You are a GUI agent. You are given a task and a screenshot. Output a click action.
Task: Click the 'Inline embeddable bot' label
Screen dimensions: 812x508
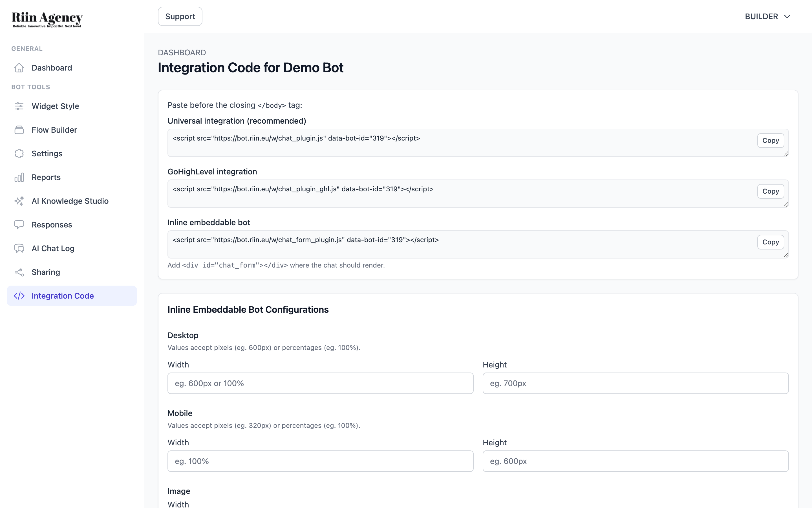pos(209,222)
